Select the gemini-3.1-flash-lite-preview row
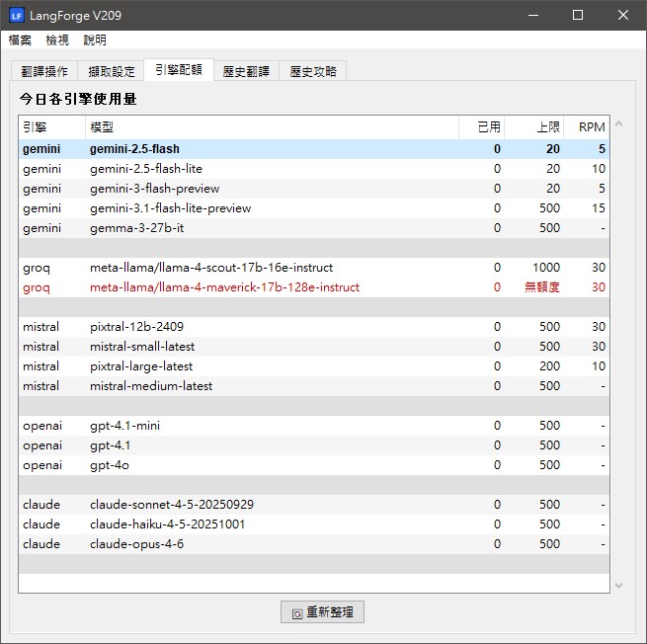The height and width of the screenshot is (644, 647). [x=314, y=208]
